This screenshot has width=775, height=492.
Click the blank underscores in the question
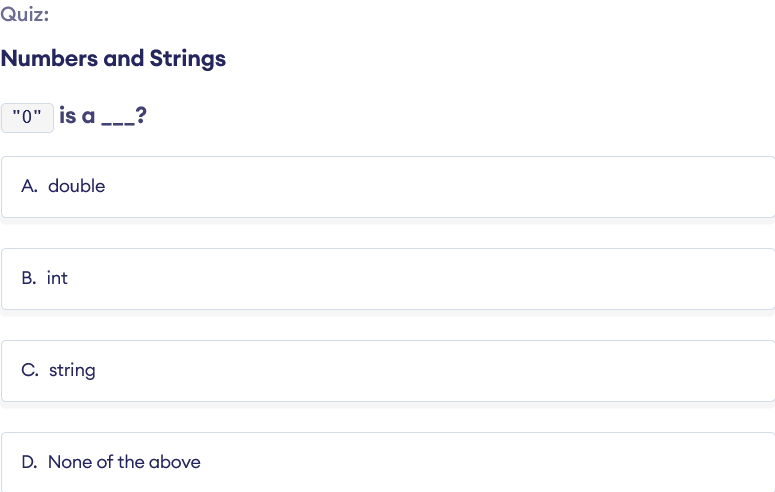tap(118, 120)
